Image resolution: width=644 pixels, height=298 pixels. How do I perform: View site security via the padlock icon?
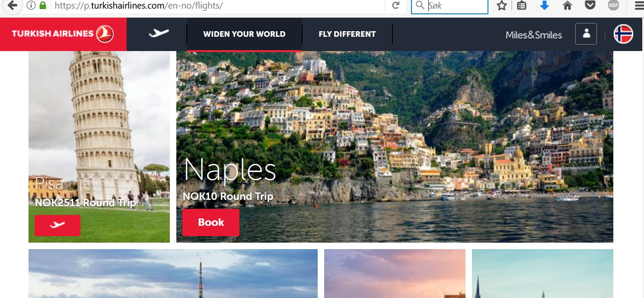42,6
